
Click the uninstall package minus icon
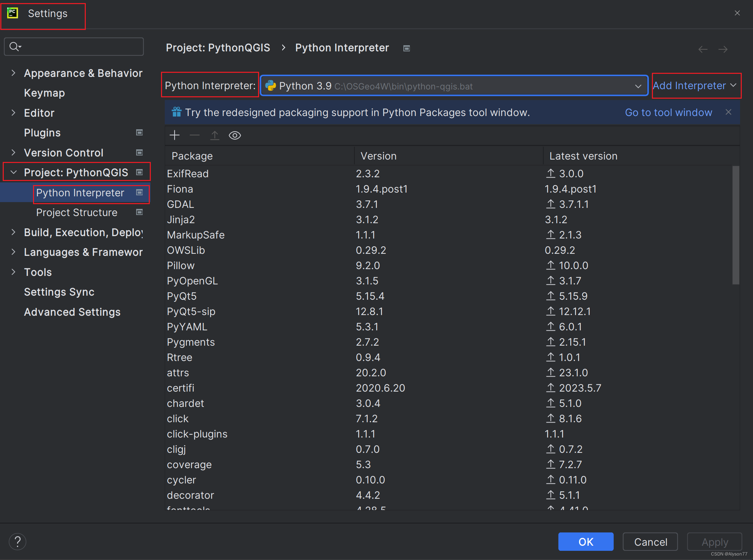coord(194,135)
